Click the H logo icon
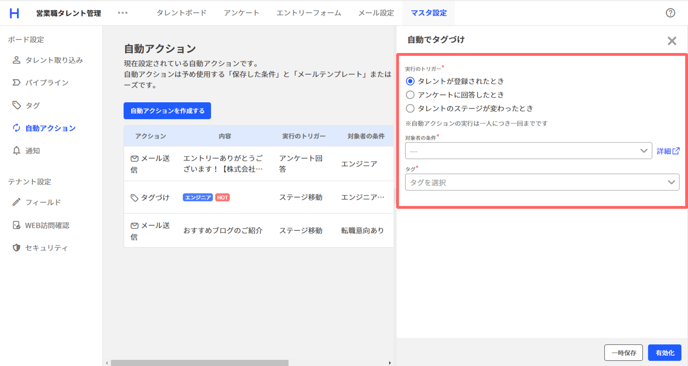The width and height of the screenshot is (688, 366). click(14, 13)
